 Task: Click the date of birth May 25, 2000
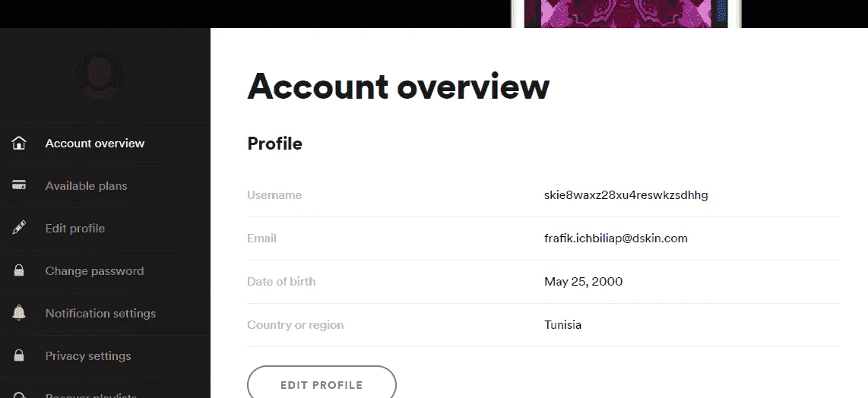click(x=584, y=281)
